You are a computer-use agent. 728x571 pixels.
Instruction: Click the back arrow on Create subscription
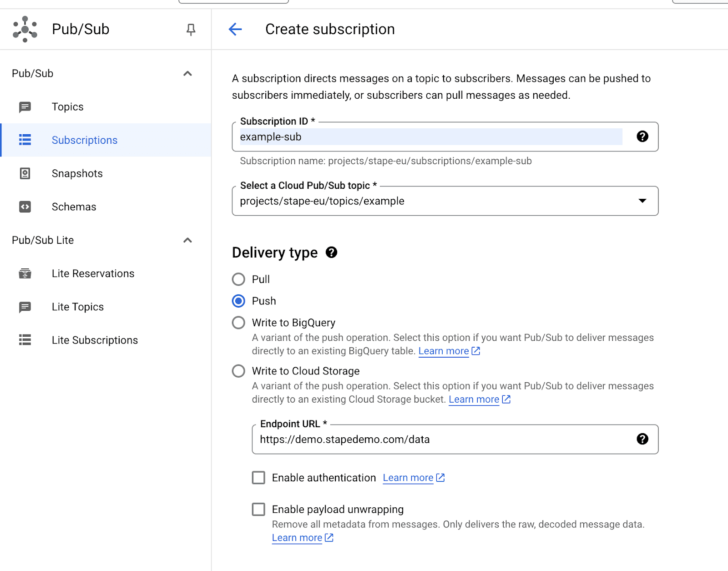tap(235, 29)
